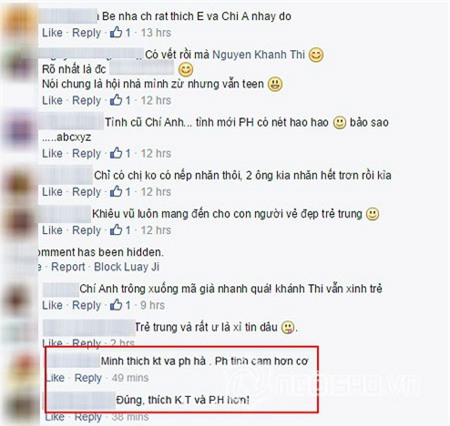Open the 13 hrs timestamp link
Viewport: 450px width, 426px height.
pos(156,33)
